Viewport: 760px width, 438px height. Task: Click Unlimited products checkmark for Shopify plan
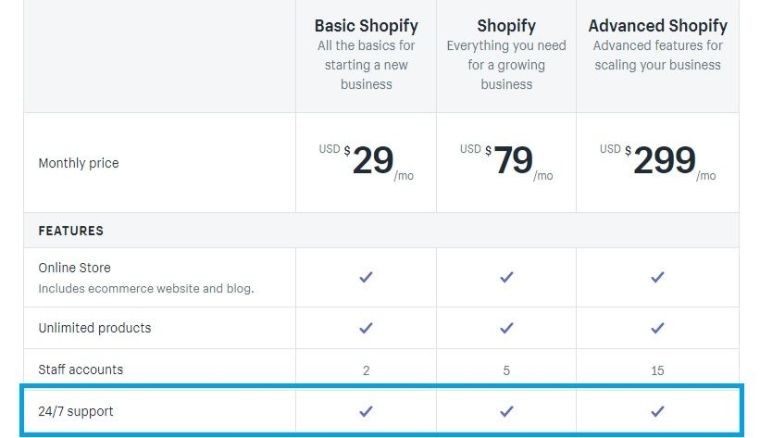[x=506, y=327]
